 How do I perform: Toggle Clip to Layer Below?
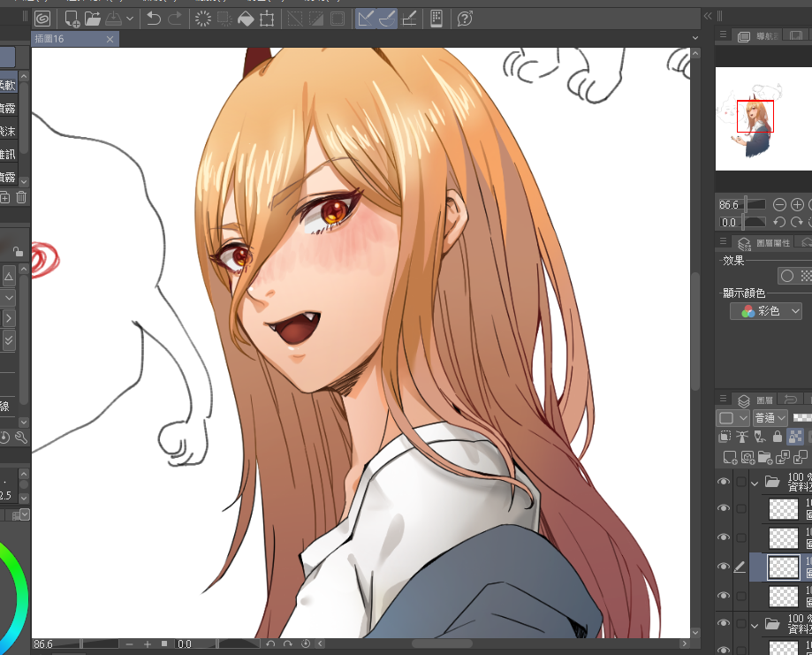pos(725,437)
